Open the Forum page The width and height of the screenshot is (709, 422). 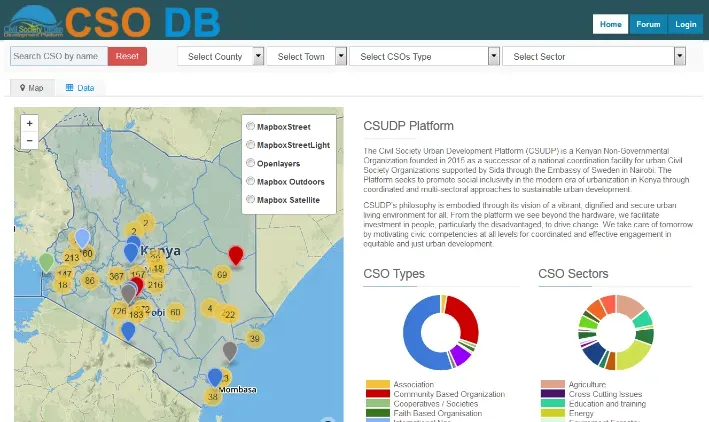coord(648,24)
